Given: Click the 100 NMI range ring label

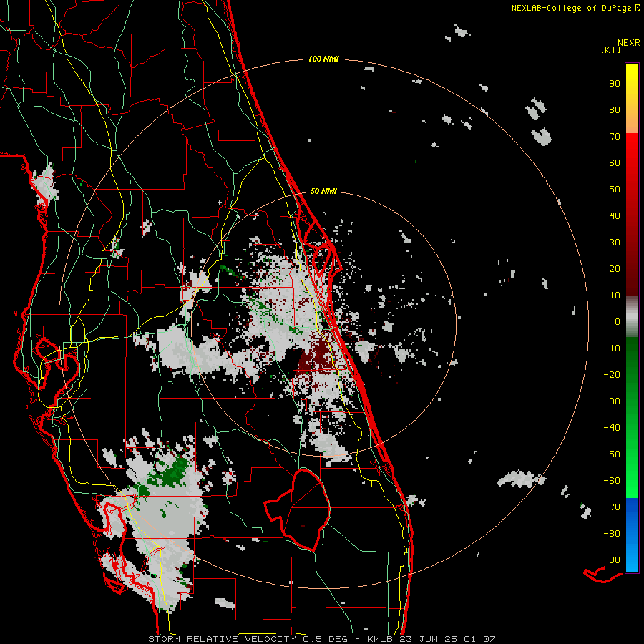Looking at the screenshot, I should click(x=323, y=59).
